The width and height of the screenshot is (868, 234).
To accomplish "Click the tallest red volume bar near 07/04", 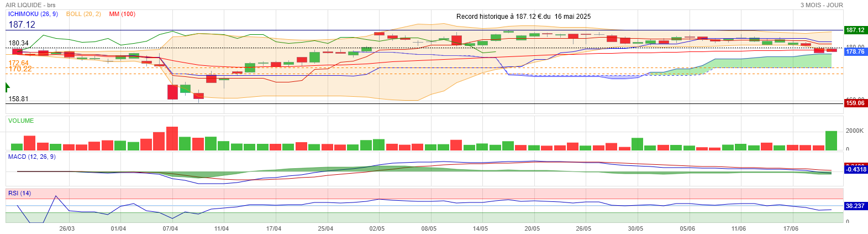I will (172, 138).
